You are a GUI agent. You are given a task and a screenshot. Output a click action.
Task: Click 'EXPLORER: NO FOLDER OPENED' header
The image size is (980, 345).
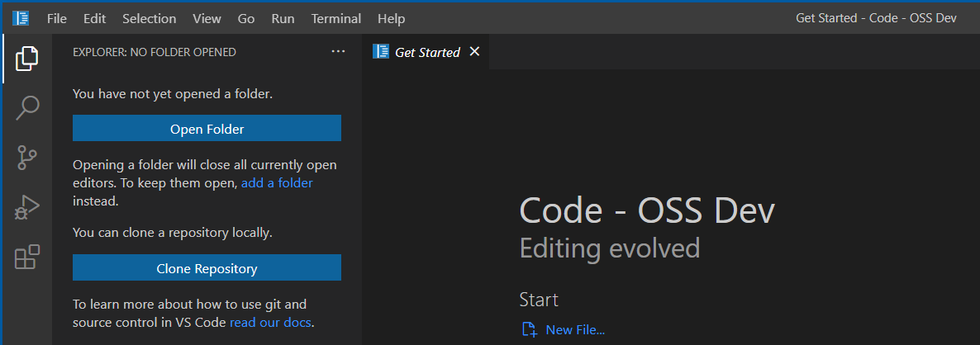point(155,52)
